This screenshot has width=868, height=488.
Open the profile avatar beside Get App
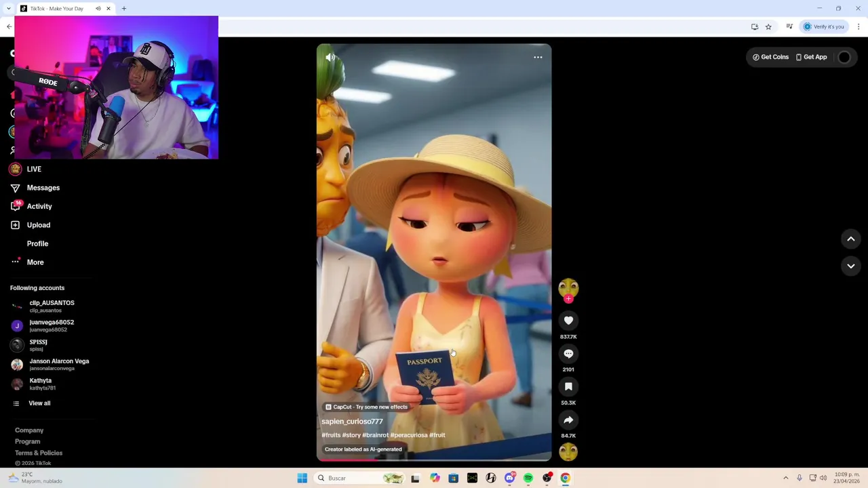tap(844, 58)
